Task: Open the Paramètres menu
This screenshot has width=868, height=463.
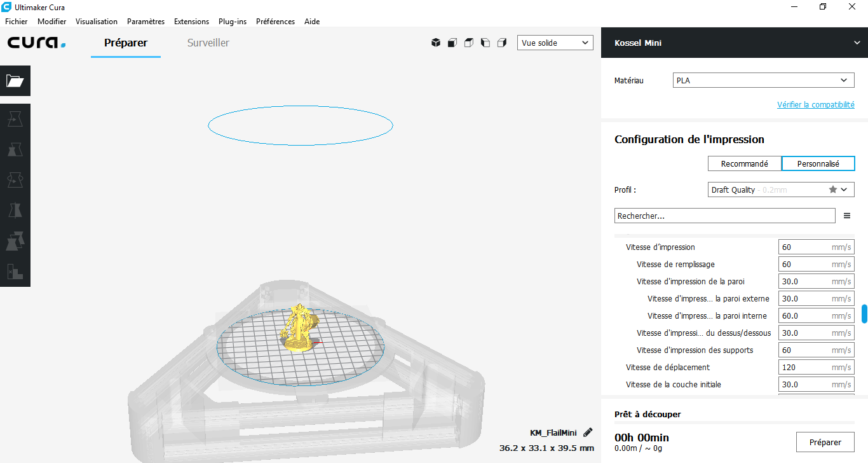Action: pos(146,21)
